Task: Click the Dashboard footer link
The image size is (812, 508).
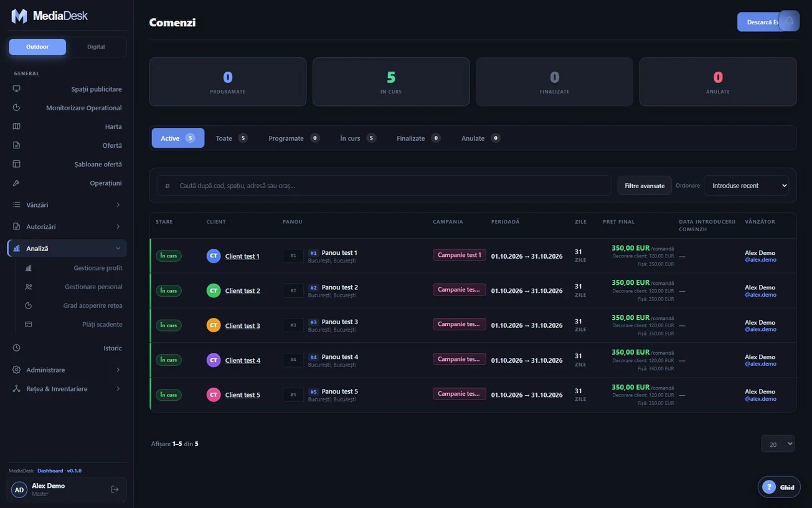Action: 50,471
